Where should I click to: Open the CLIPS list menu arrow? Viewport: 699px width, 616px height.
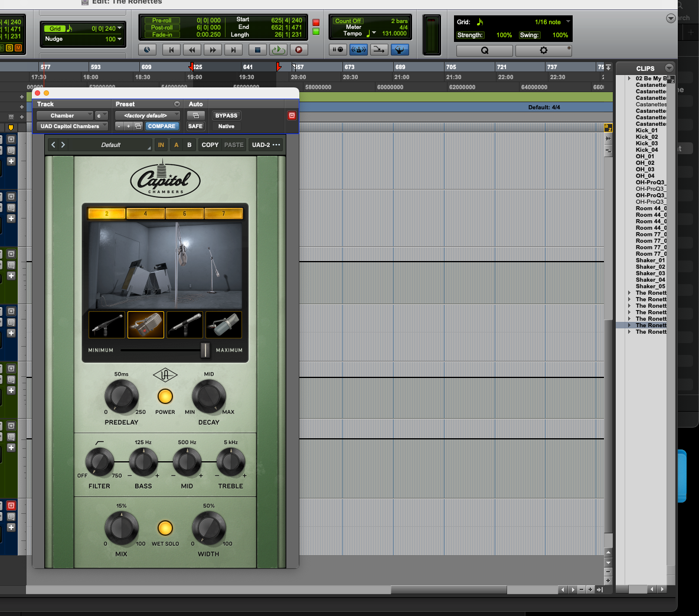[669, 68]
